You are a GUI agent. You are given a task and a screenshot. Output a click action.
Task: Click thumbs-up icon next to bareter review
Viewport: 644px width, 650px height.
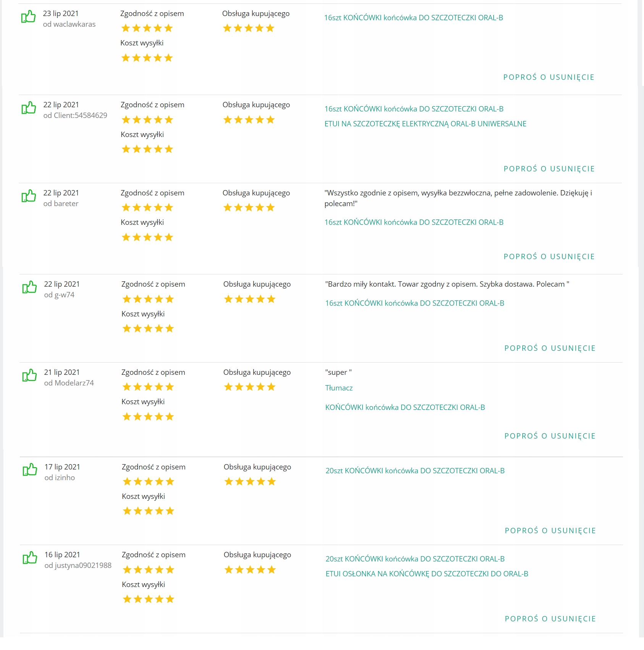(29, 197)
